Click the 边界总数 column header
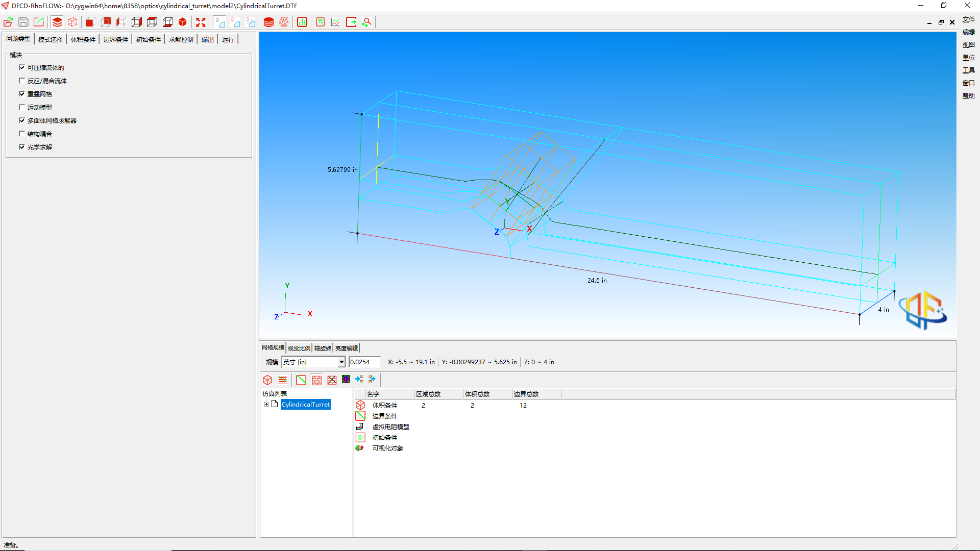This screenshot has height=551, width=980. coord(536,394)
